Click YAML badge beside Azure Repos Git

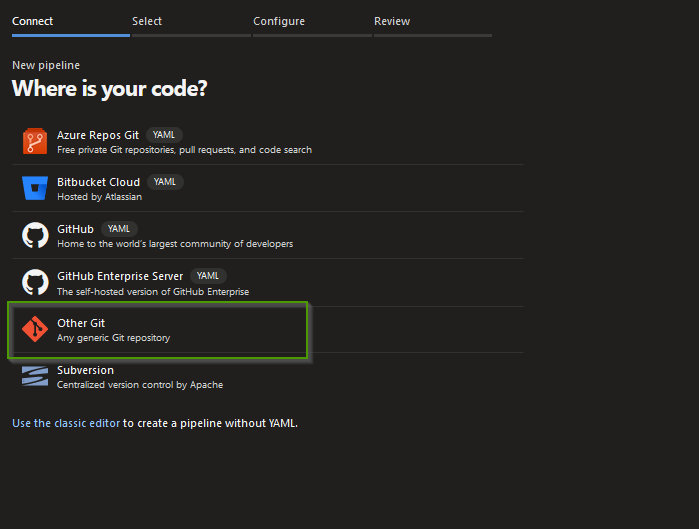coord(164,135)
